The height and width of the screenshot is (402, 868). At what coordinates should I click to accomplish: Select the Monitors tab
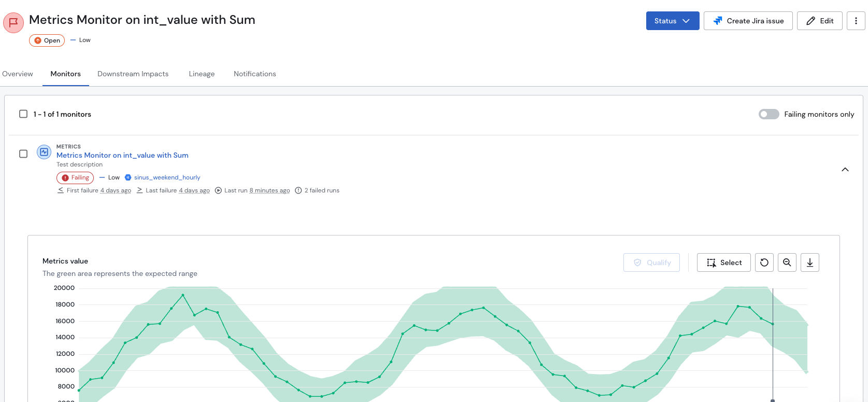click(66, 74)
